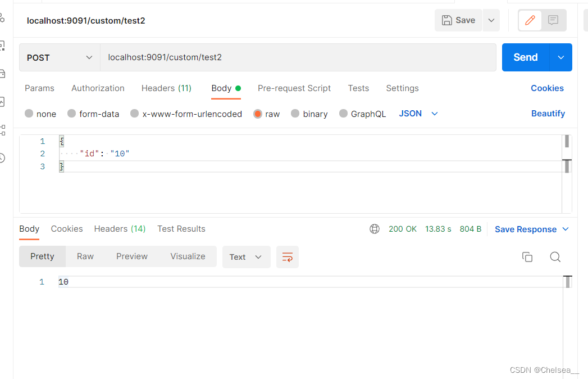This screenshot has height=379, width=588.
Task: View network information via the globe icon
Action: point(375,229)
